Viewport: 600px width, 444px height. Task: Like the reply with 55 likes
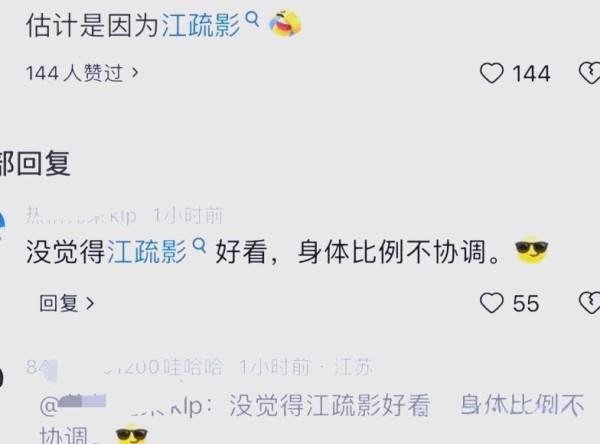click(x=492, y=303)
